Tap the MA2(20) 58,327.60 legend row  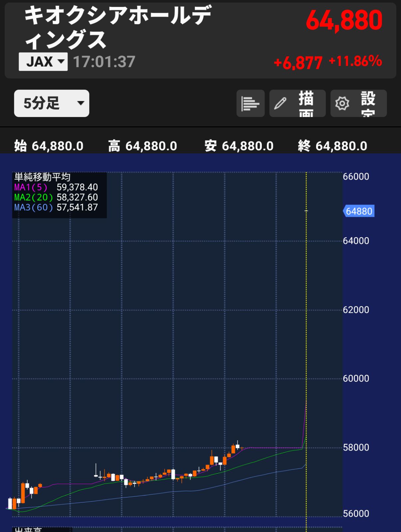(x=56, y=197)
